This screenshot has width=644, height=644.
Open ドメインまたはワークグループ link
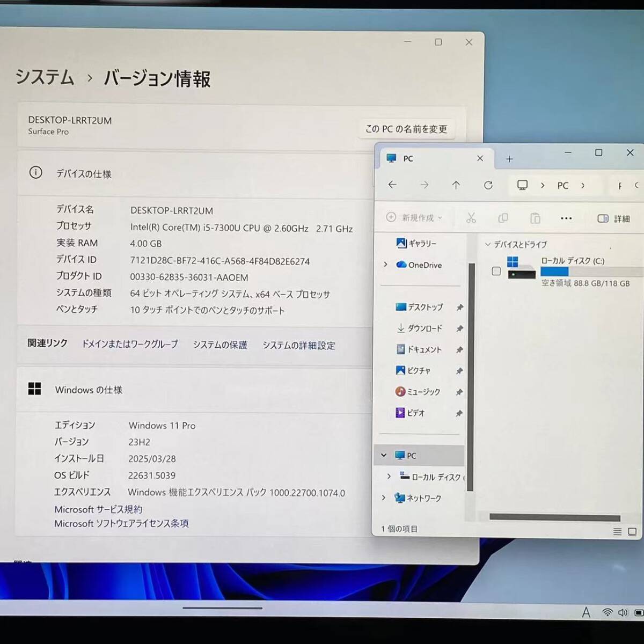pyautogui.click(x=130, y=344)
